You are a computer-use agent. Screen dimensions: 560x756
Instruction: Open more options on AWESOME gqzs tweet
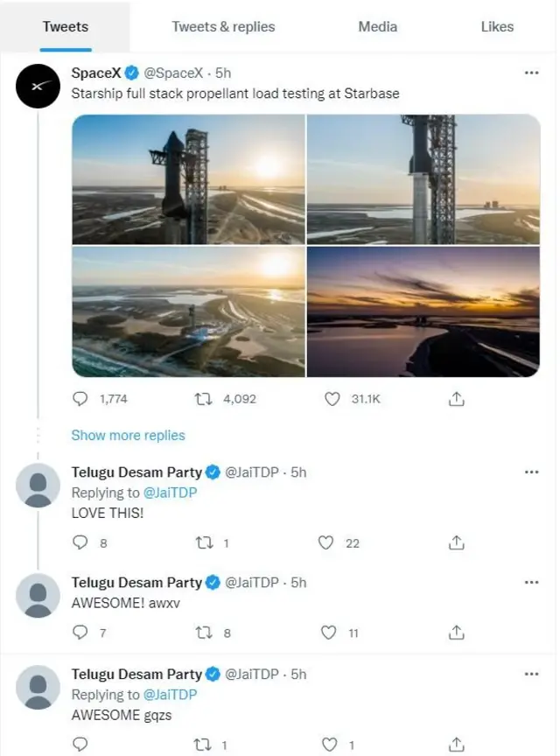(531, 675)
